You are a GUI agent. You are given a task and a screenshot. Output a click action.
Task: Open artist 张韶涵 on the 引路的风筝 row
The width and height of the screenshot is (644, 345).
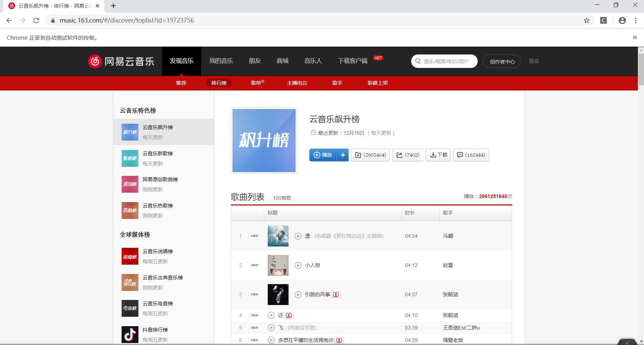[450, 295]
